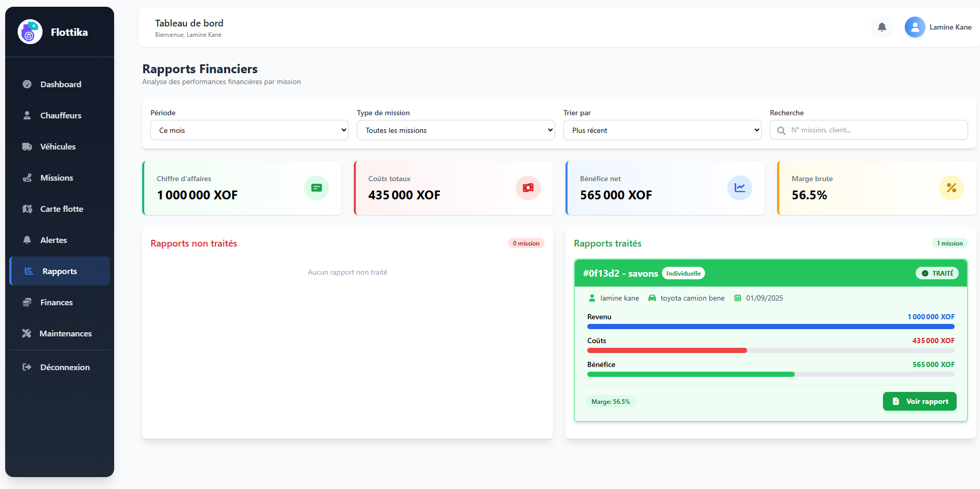Image resolution: width=980 pixels, height=489 pixels.
Task: Click the search magnifier icon
Action: [781, 131]
